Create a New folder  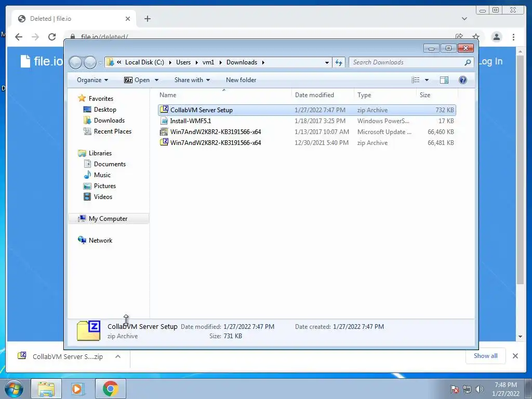pos(241,80)
